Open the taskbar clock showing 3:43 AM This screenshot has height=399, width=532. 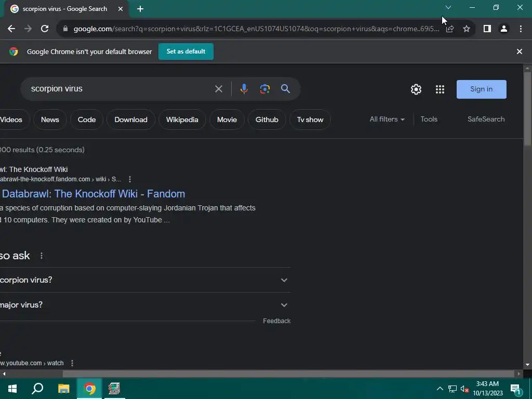click(487, 389)
